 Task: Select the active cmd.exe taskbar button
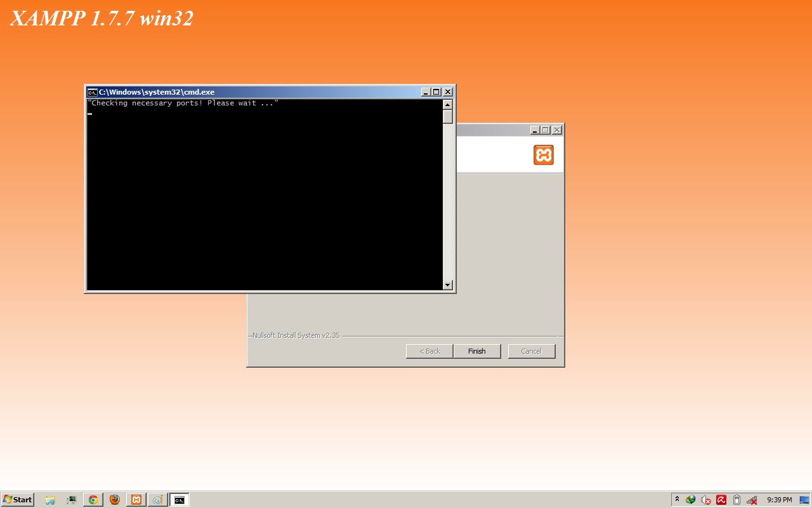(x=179, y=500)
